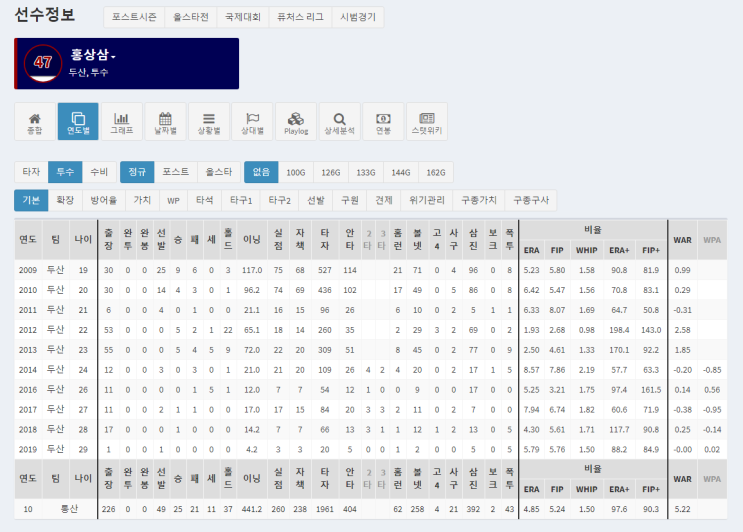The image size is (743, 532).
Task: Click the 두산 team in the 2014 row
Action: (x=55, y=370)
